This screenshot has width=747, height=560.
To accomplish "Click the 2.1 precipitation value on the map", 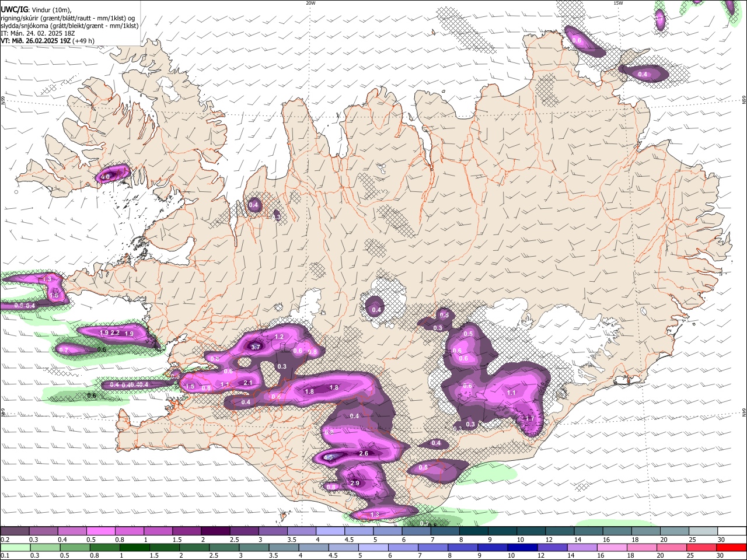I will point(247,383).
